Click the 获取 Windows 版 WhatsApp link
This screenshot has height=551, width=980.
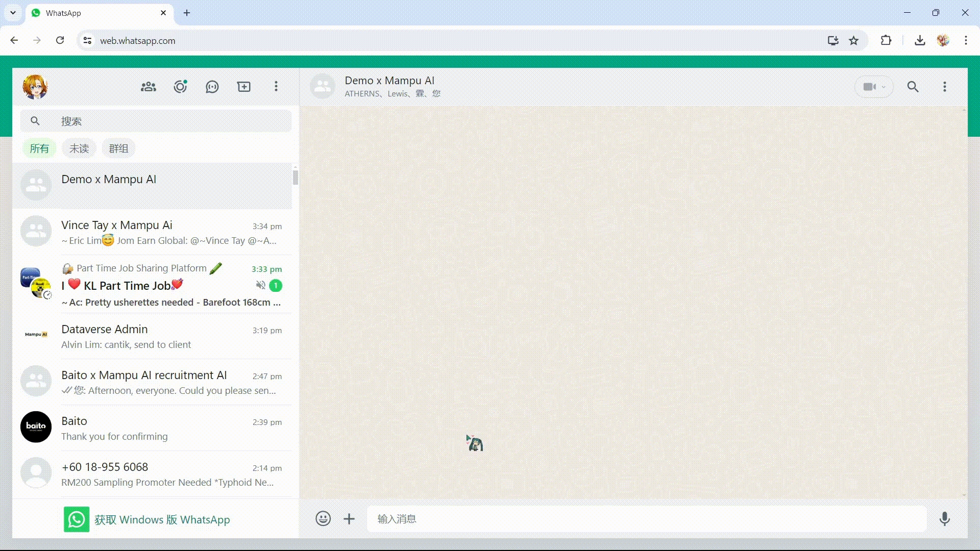[162, 519]
